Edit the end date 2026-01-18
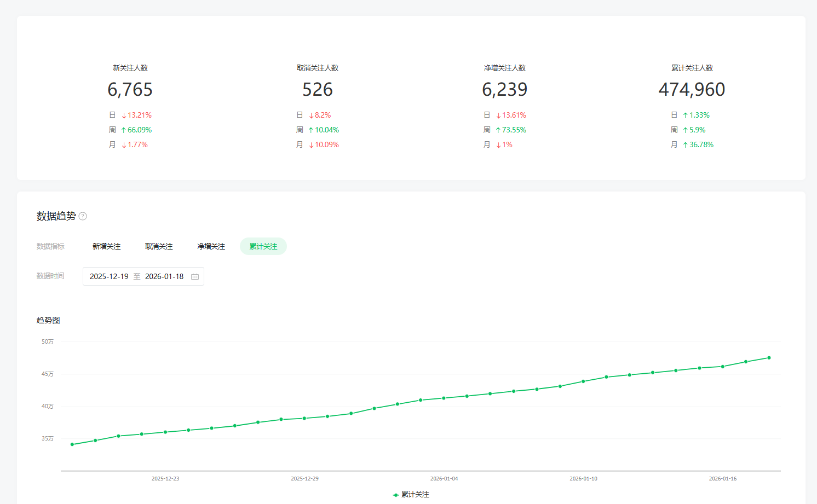 pyautogui.click(x=164, y=277)
